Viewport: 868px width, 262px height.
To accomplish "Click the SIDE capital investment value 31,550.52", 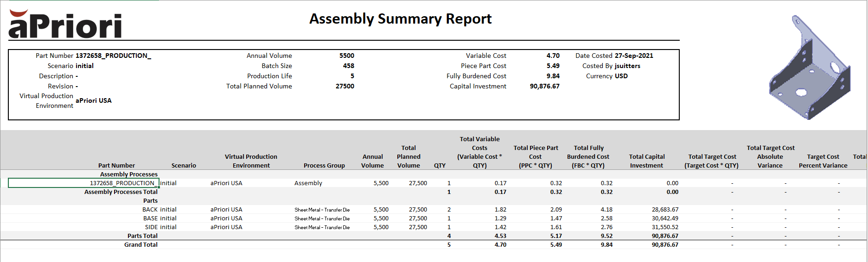I will (x=665, y=227).
